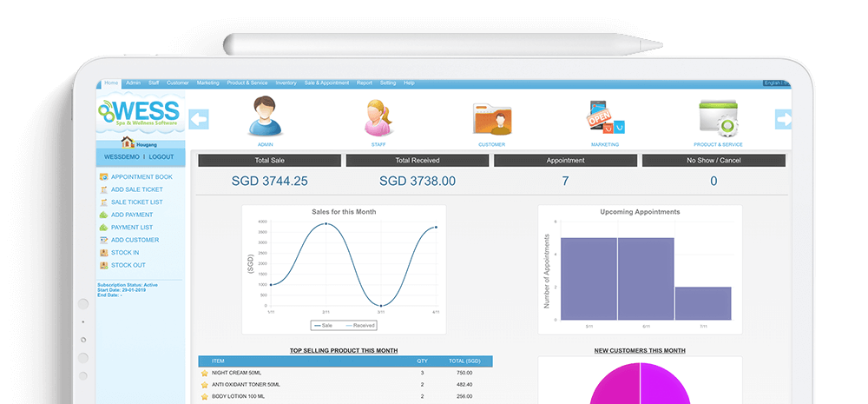Viewport: 868px width, 404px height.
Task: Open the Customer folder shortcut icon
Action: pos(492,119)
